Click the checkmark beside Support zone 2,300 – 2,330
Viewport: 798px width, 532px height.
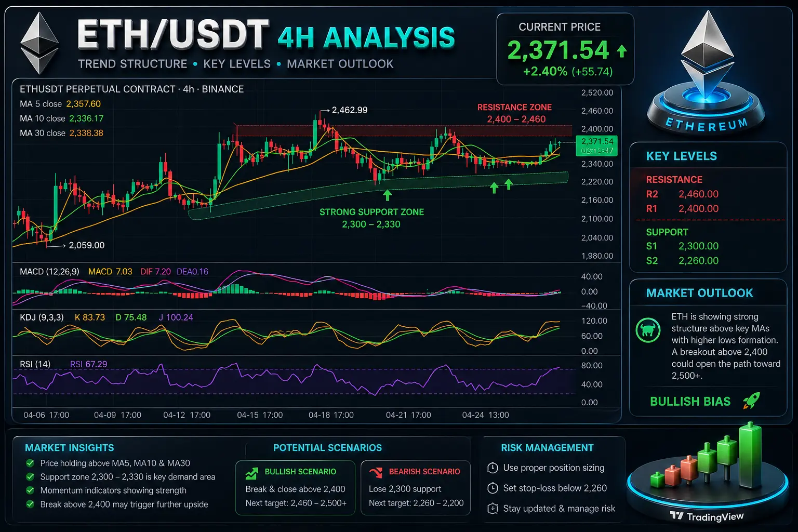(30, 476)
